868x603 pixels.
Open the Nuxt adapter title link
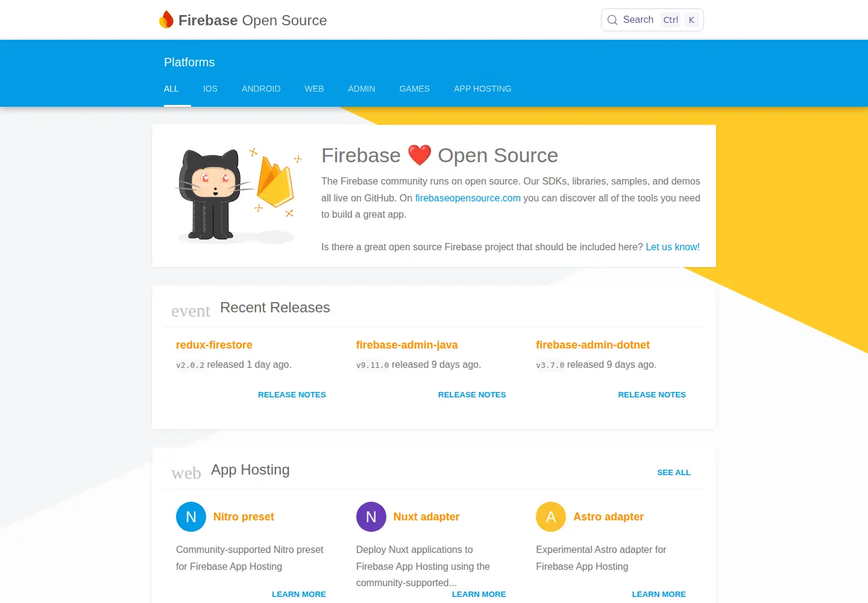tap(426, 517)
